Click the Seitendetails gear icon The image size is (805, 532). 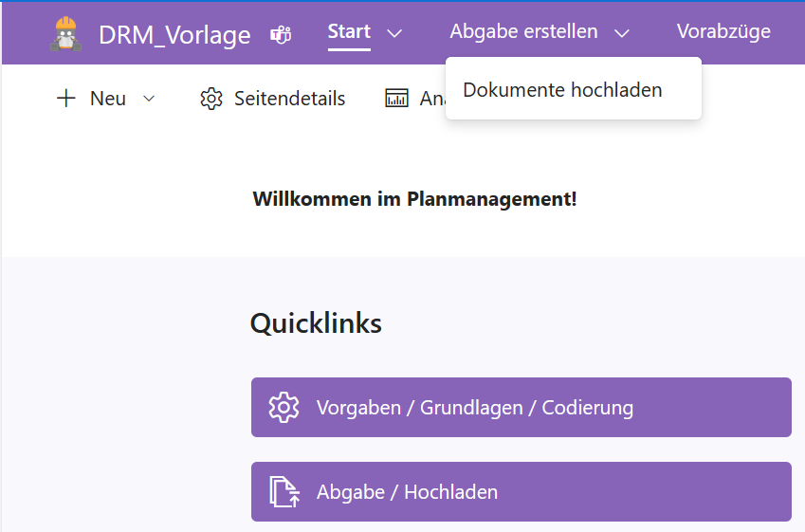pyautogui.click(x=211, y=99)
